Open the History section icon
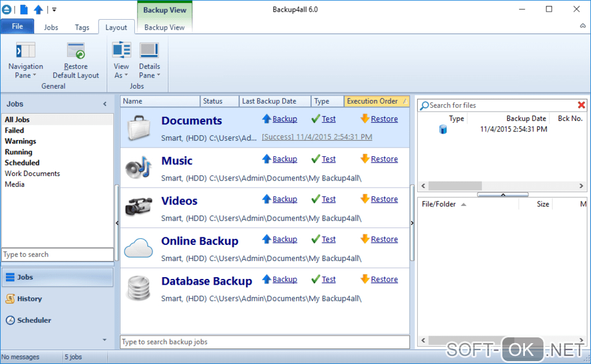The height and width of the screenshot is (364, 591). (10, 299)
